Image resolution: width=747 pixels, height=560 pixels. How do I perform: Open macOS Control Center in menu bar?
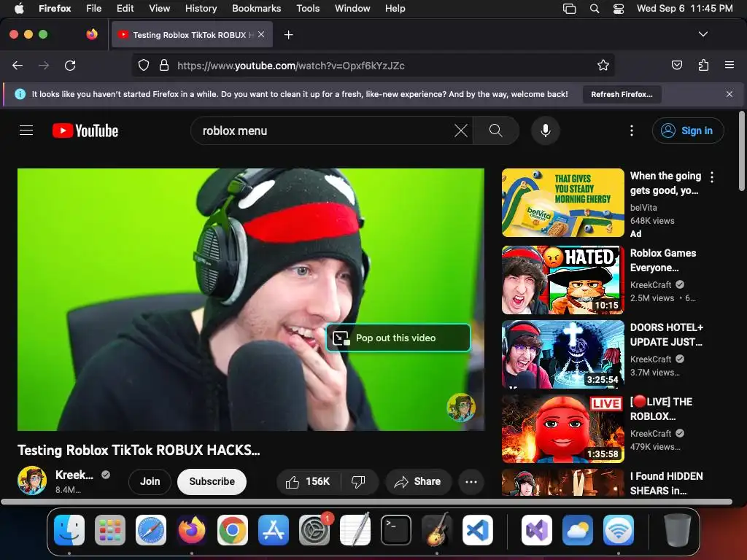(619, 9)
